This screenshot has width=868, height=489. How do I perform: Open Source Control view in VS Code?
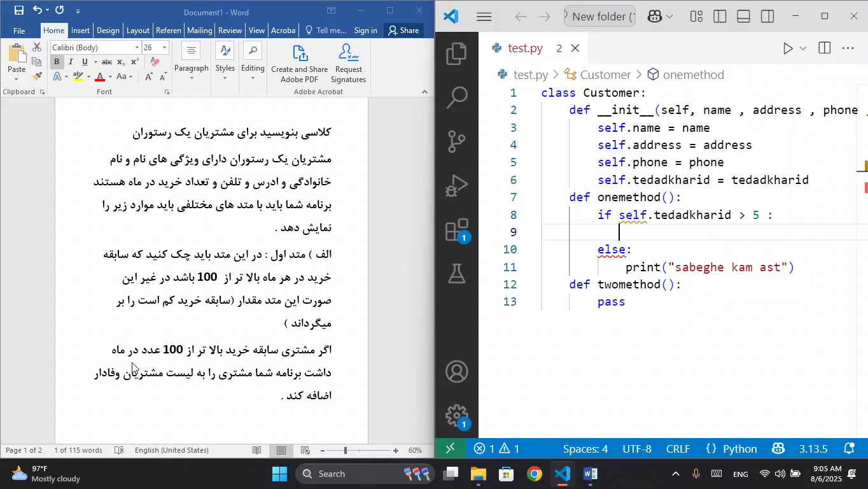click(456, 141)
